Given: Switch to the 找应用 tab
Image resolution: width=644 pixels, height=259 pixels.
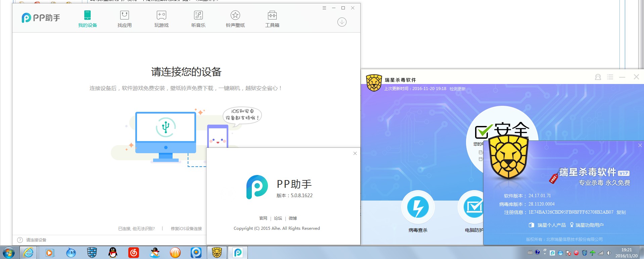Looking at the screenshot, I should [x=124, y=19].
